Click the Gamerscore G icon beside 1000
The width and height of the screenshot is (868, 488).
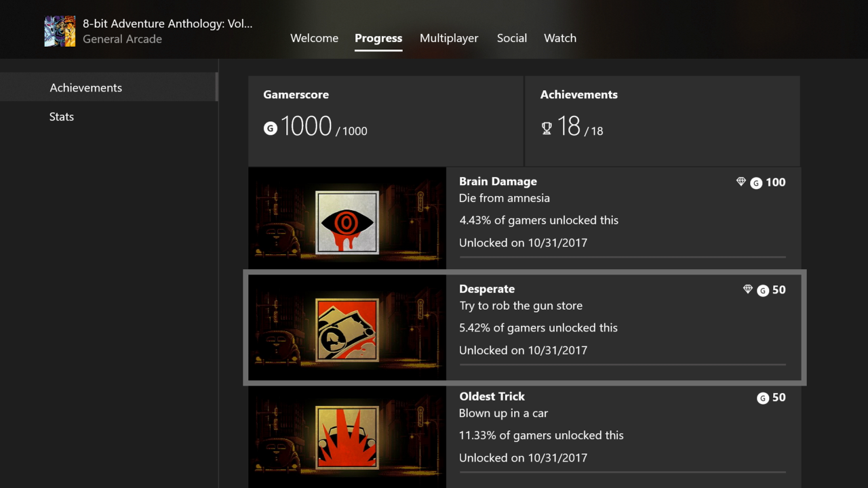[x=271, y=128]
